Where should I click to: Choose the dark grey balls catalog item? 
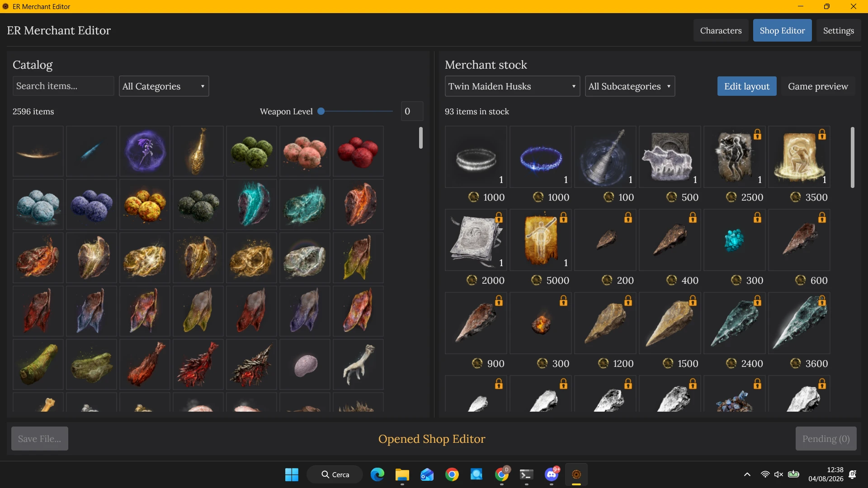[198, 204]
